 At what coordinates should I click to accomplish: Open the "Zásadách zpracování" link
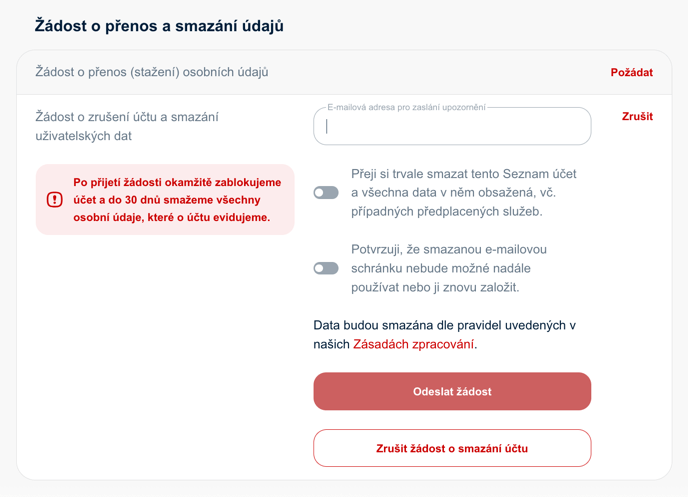[x=414, y=344]
